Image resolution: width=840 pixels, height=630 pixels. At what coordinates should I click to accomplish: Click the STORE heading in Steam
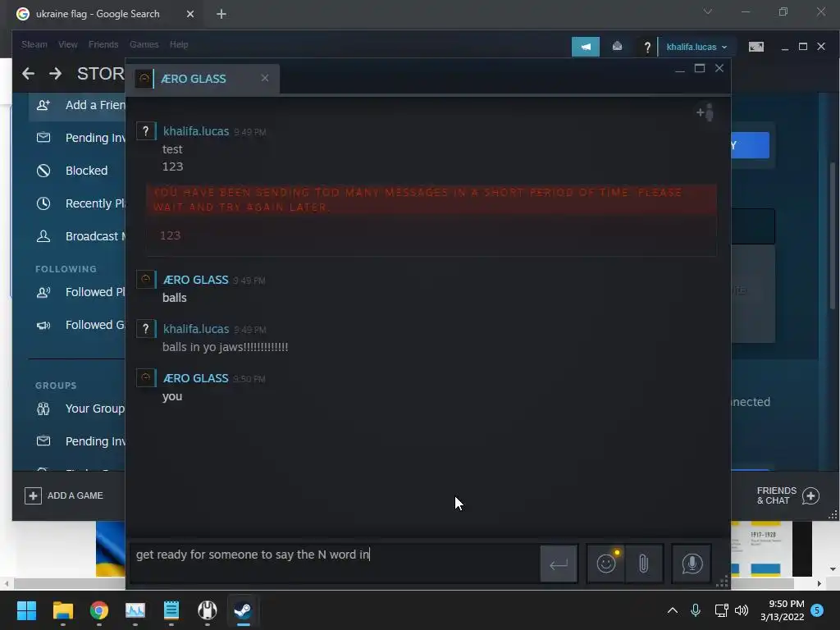click(x=101, y=73)
